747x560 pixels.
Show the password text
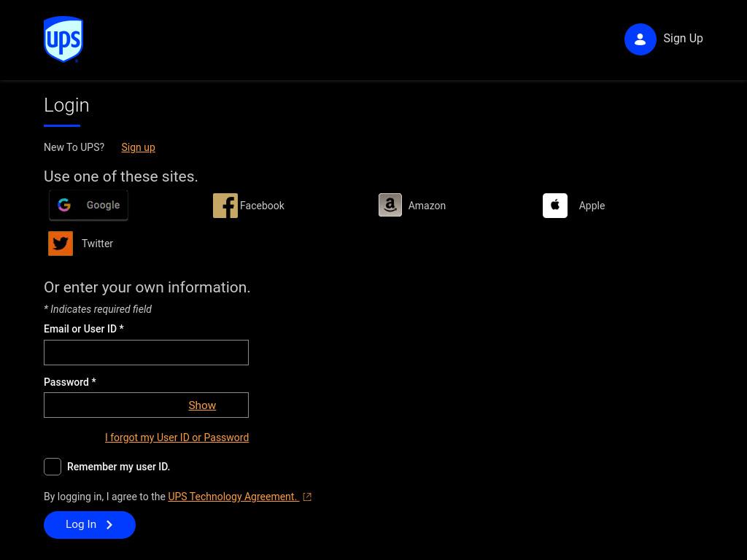202,405
